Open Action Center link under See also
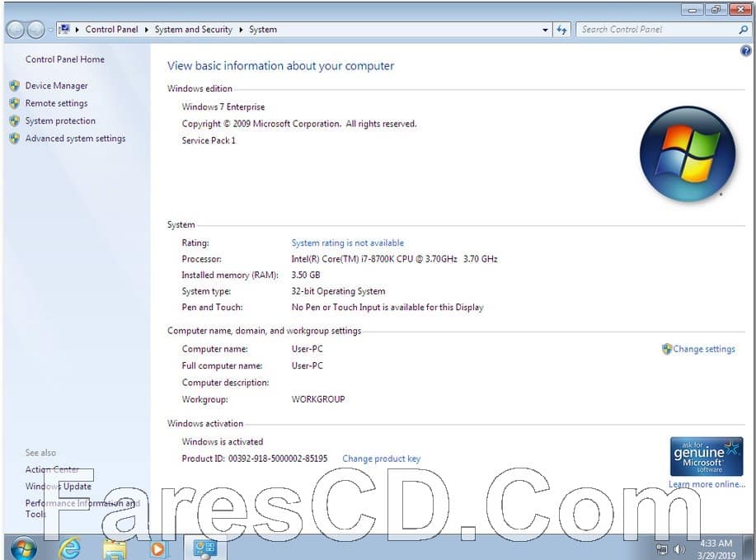 point(52,469)
